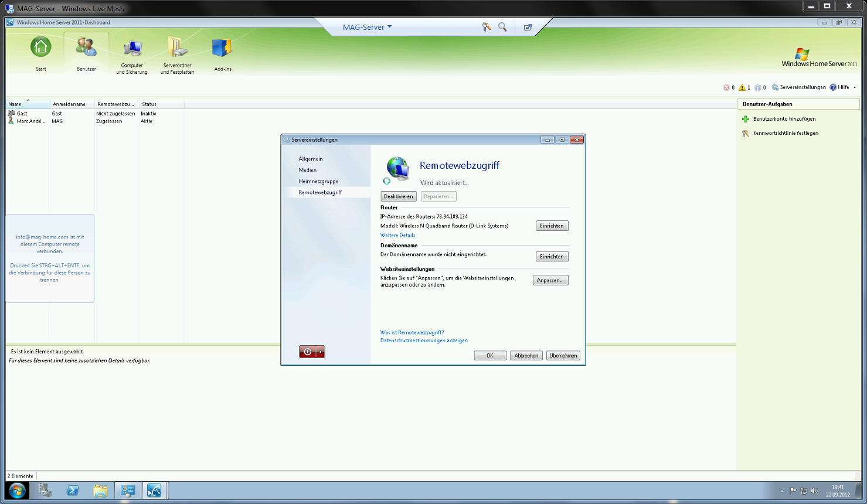
Task: Open the Windows Start orb
Action: coord(17,491)
